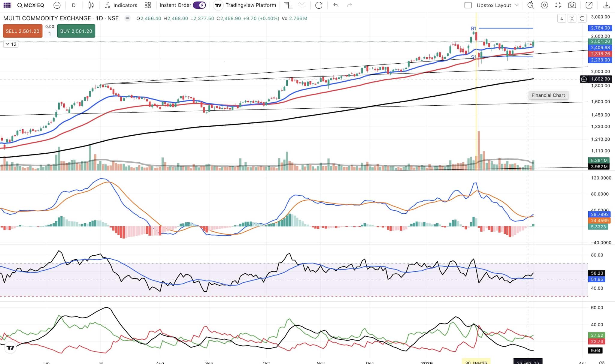Click the 3,000.00 price axis label
Viewport: 615px width, 364px height.
point(600,17)
